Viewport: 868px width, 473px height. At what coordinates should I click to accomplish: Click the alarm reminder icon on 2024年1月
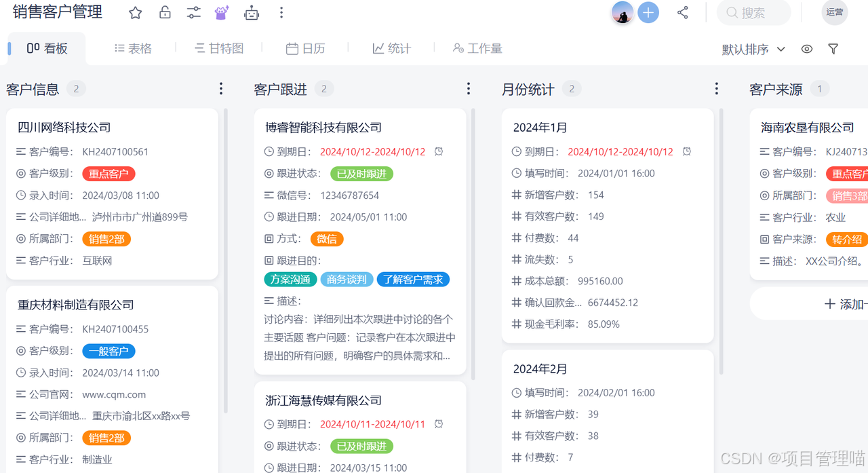click(x=687, y=152)
